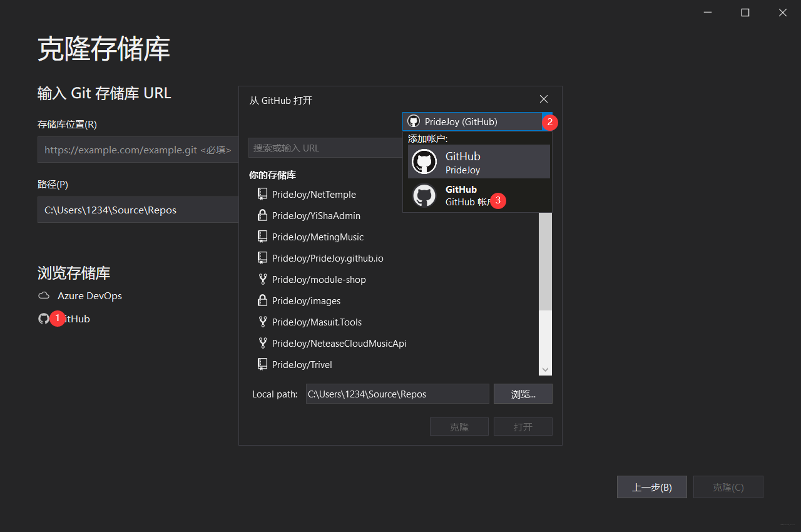
Task: Click the repo icon beside PrideJoy/PrideJoy.github.io
Action: point(263,258)
